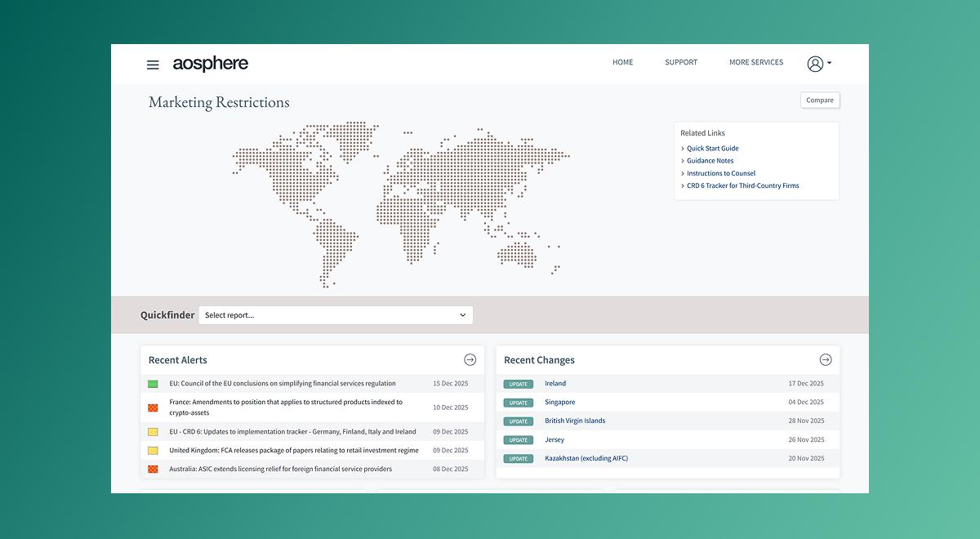Open CRD 6 Tracker for Third-Country Firms
Viewport: 980px width, 539px height.
click(x=742, y=186)
